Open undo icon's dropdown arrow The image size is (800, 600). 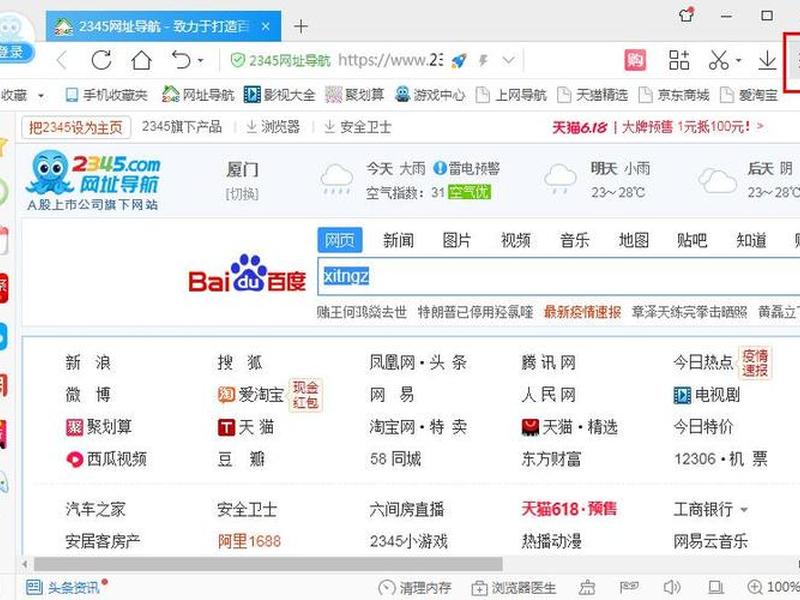[x=201, y=61]
